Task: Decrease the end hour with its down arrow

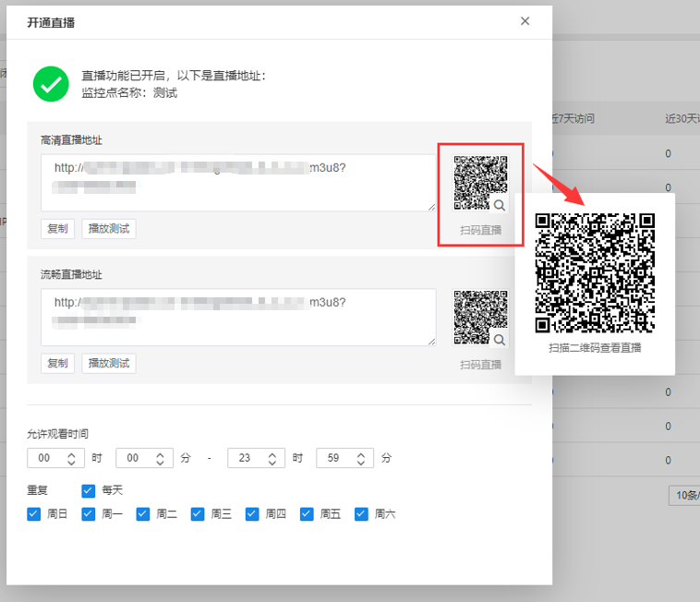Action: [x=272, y=463]
